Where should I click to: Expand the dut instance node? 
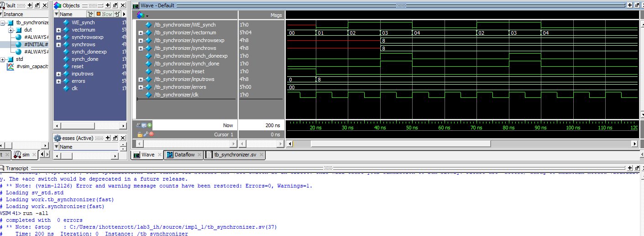(x=11, y=30)
